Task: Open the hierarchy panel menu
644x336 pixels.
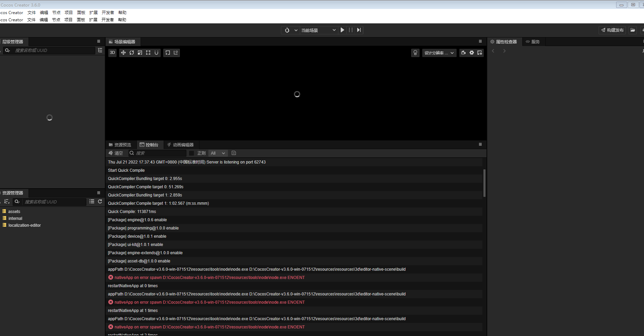Action: [99, 41]
